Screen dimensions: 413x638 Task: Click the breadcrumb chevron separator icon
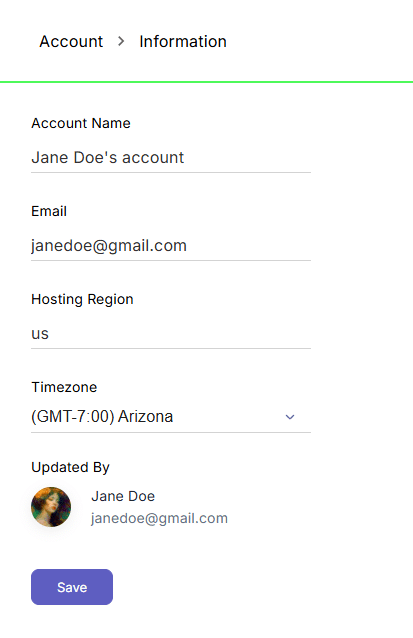[x=121, y=41]
